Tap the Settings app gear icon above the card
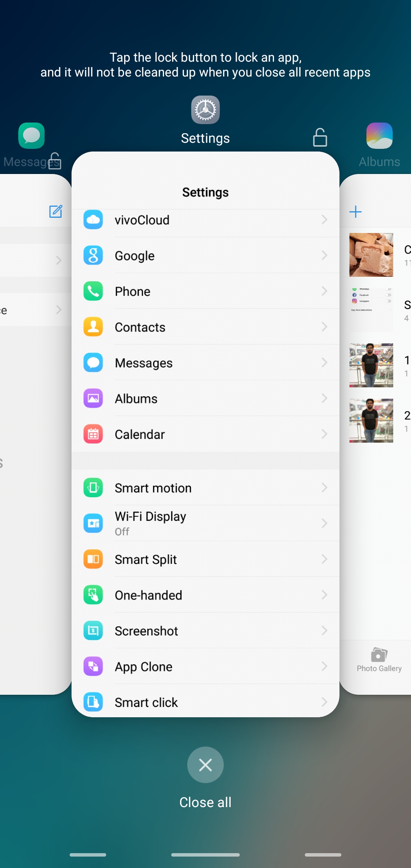 pos(205,110)
